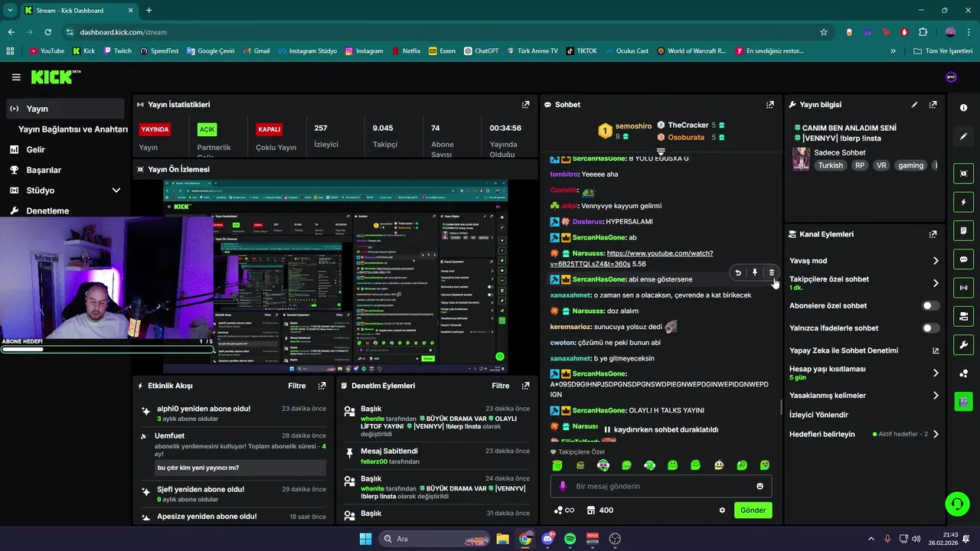The width and height of the screenshot is (980, 551).
Task: Click the Turkish tag chip
Action: point(830,165)
